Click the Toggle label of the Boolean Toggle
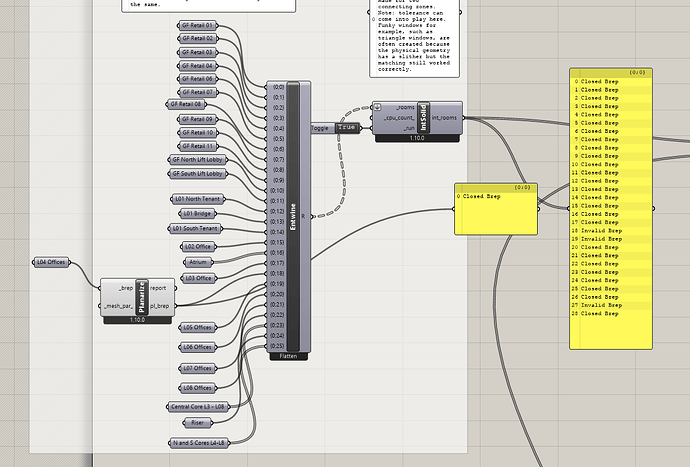Screen dimensions: 690x467 (320, 128)
